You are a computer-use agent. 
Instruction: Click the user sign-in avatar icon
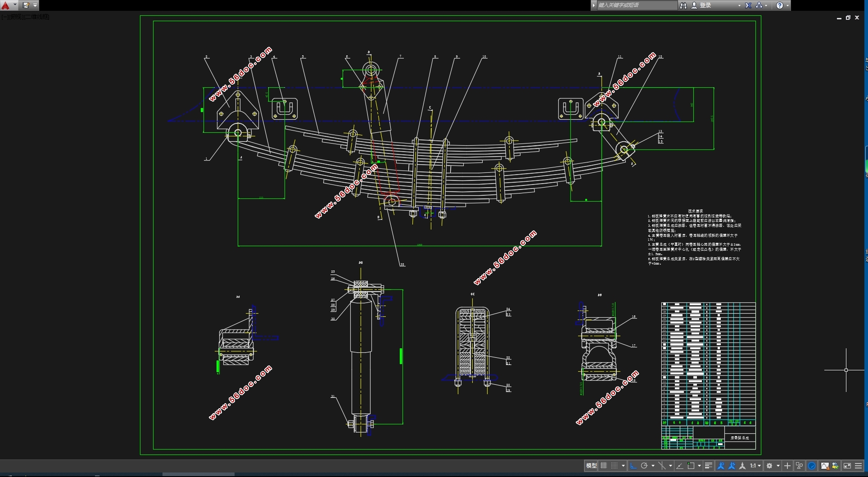pyautogui.click(x=694, y=5)
